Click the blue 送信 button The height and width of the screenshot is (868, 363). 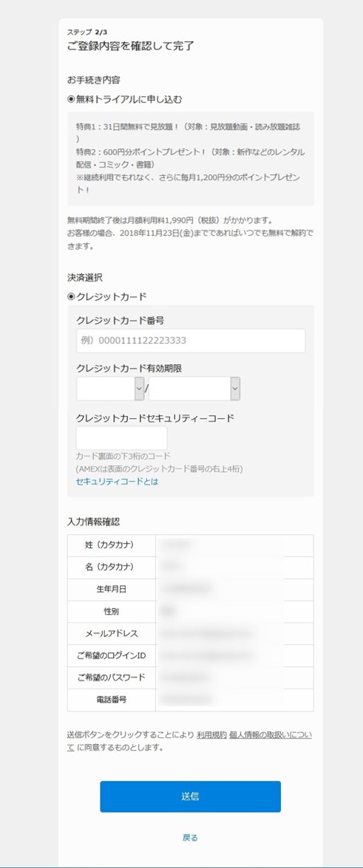(x=190, y=796)
